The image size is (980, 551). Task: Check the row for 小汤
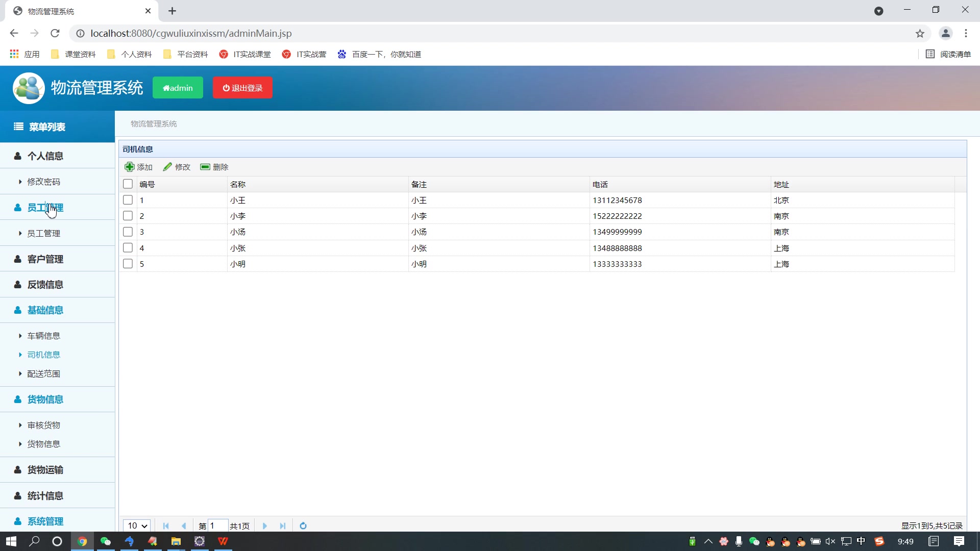coord(128,232)
